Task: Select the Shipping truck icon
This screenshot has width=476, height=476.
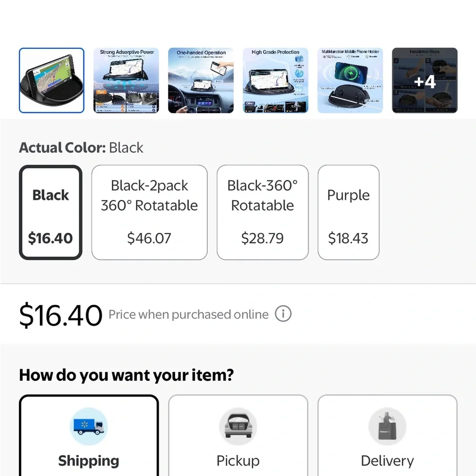Action: coord(89,426)
